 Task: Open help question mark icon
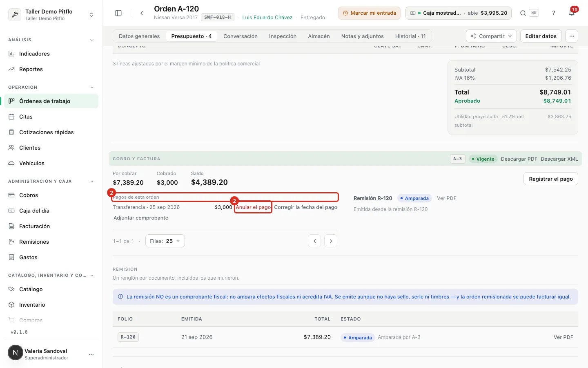click(x=554, y=13)
